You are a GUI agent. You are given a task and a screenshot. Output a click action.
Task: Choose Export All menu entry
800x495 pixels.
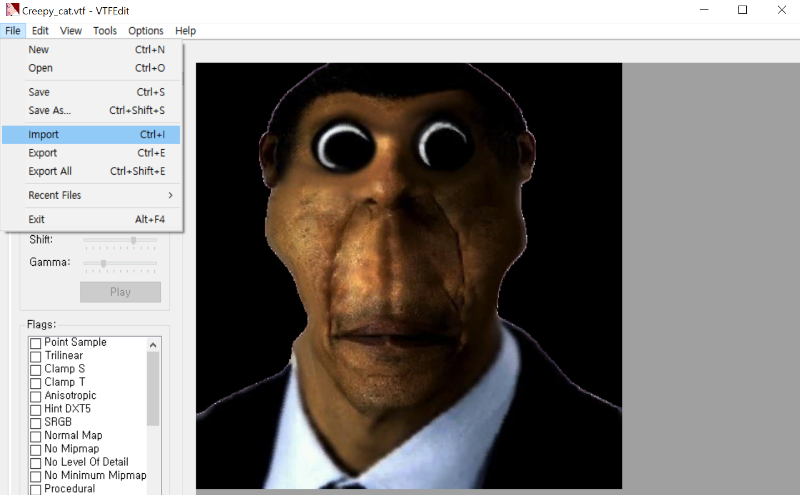(91, 171)
